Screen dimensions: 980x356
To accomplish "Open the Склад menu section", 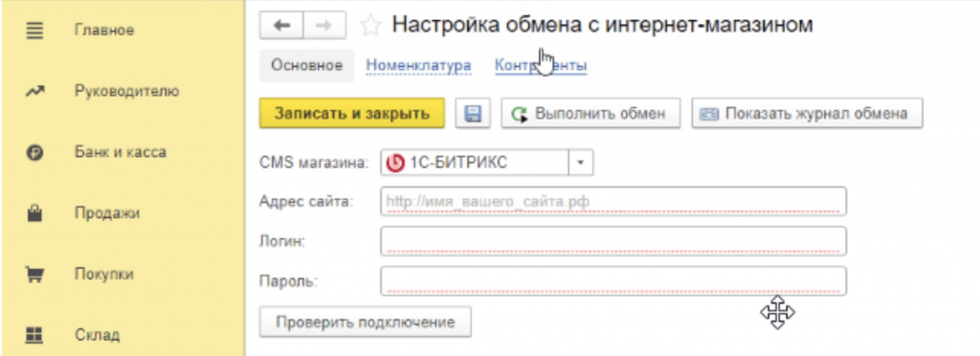I will click(97, 335).
